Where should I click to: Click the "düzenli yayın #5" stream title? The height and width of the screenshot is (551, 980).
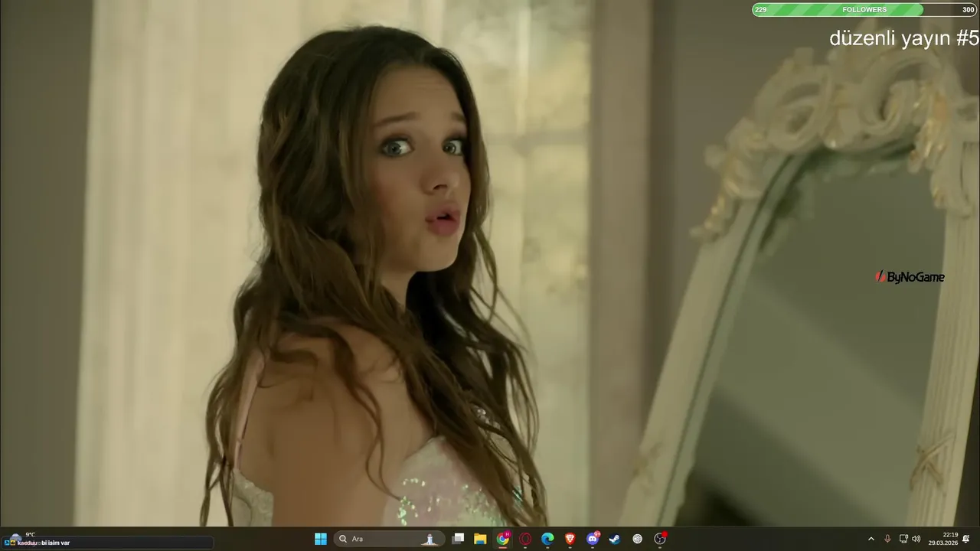[904, 38]
